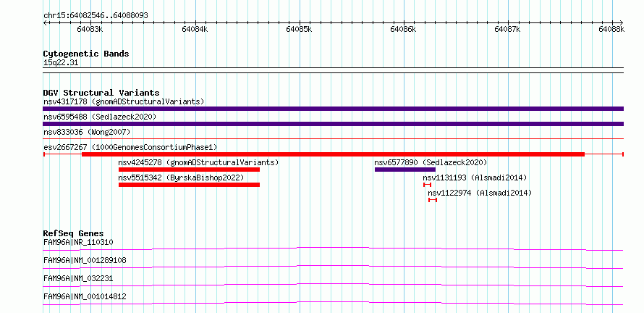
Task: Open variant label nsv6595488 (Sedlazeck2020)
Action: [100, 117]
